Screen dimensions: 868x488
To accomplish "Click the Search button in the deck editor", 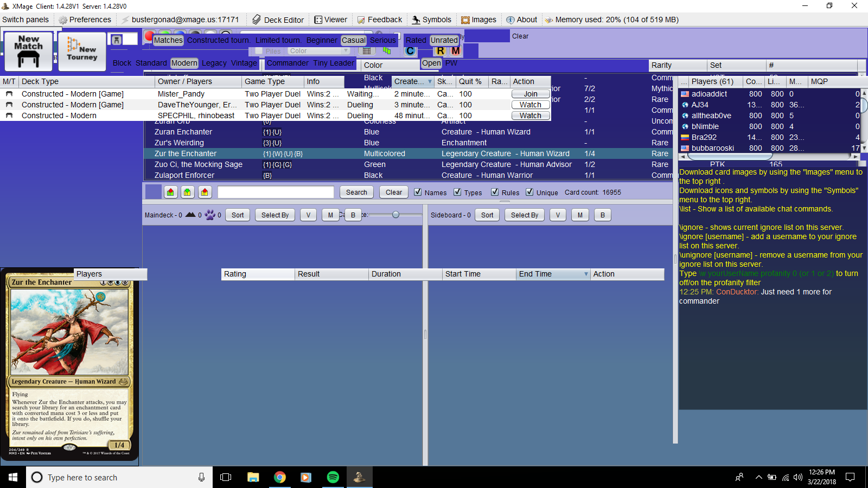I will click(356, 192).
